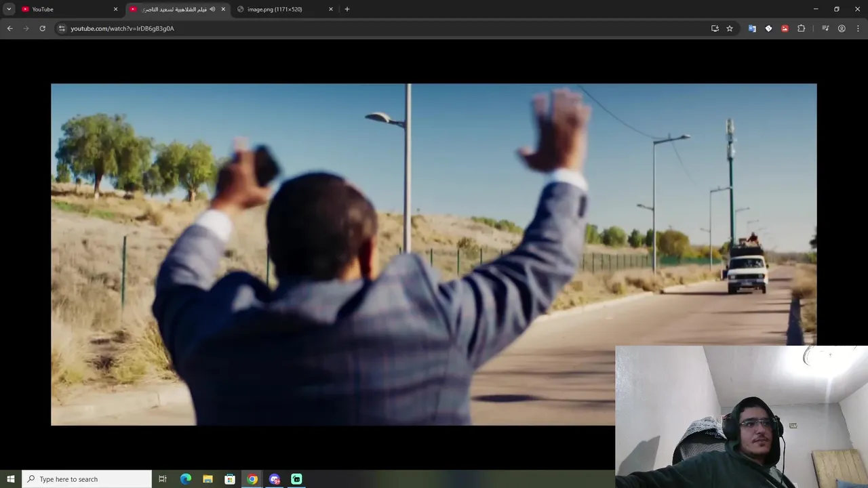Switch to the Arabic-titled video tab
868x488 pixels.
[178, 9]
